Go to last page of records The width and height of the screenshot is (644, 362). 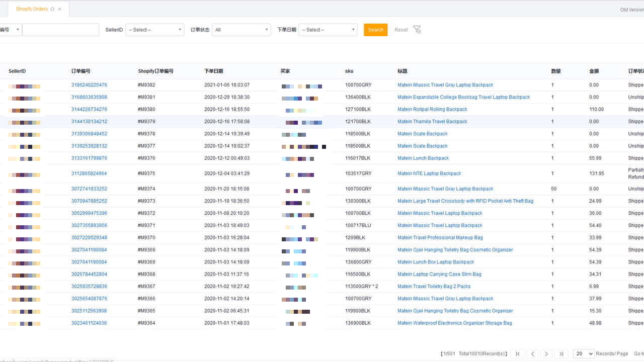click(561, 354)
